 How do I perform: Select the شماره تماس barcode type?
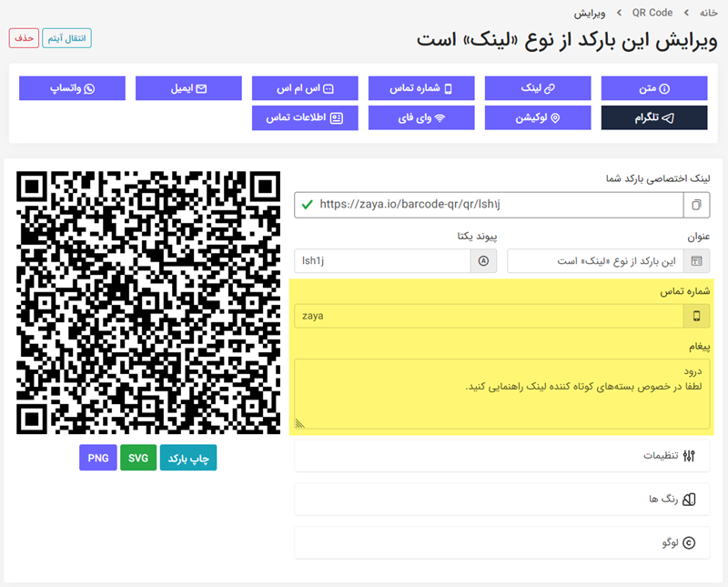tap(421, 88)
